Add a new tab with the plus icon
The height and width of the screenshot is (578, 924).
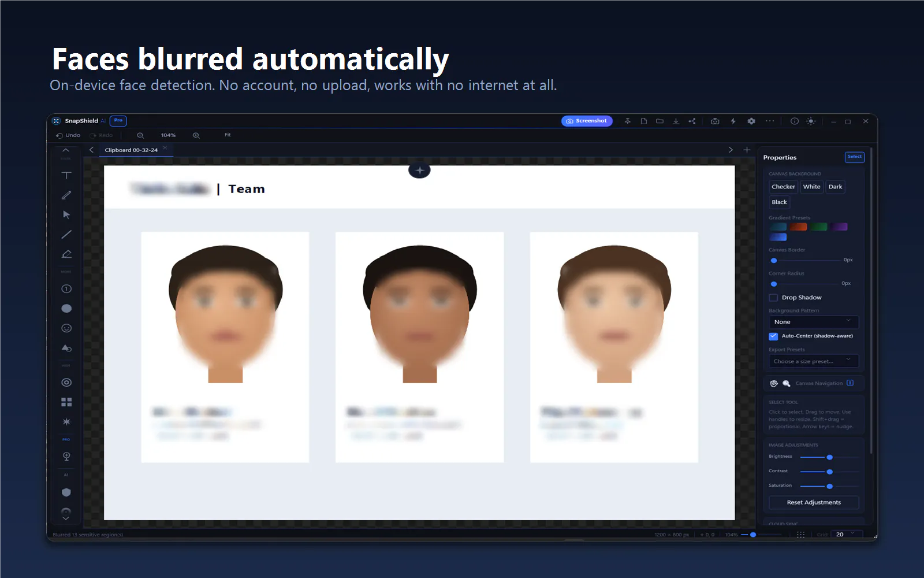[747, 150]
